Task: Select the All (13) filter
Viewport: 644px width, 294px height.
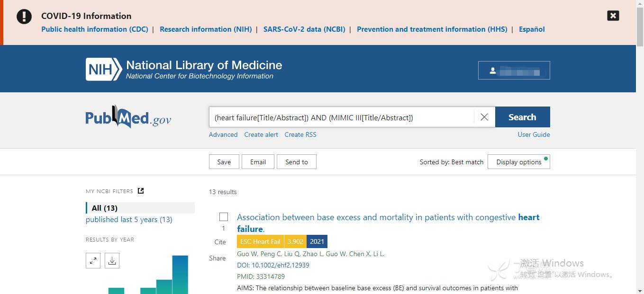Action: [x=105, y=208]
